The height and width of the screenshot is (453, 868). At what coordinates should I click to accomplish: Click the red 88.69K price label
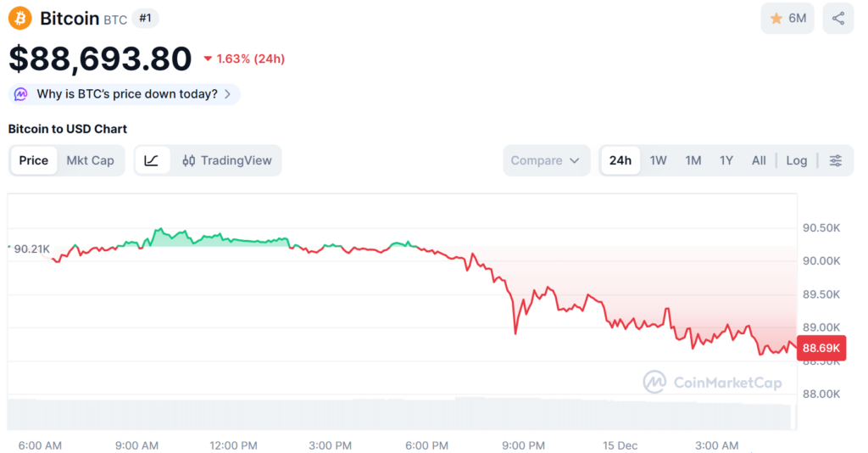pyautogui.click(x=821, y=348)
